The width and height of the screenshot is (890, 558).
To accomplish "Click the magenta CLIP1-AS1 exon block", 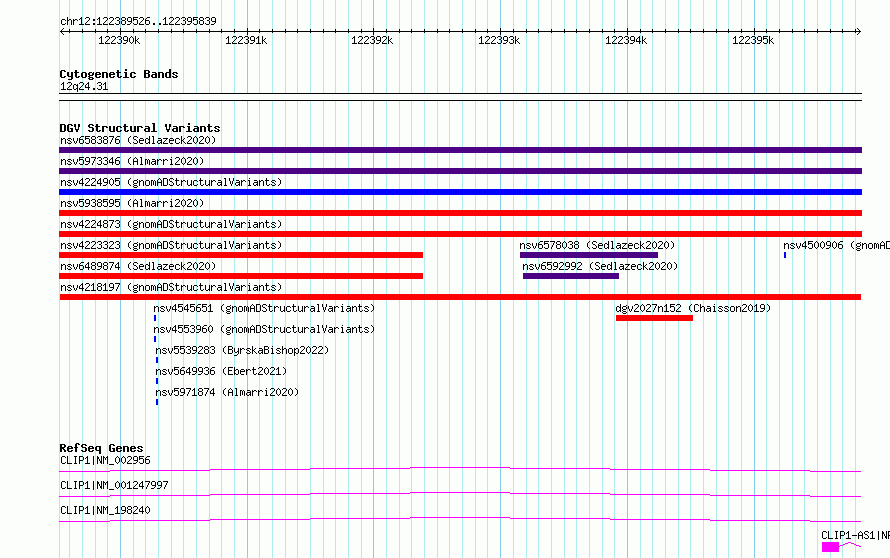I will click(x=830, y=547).
